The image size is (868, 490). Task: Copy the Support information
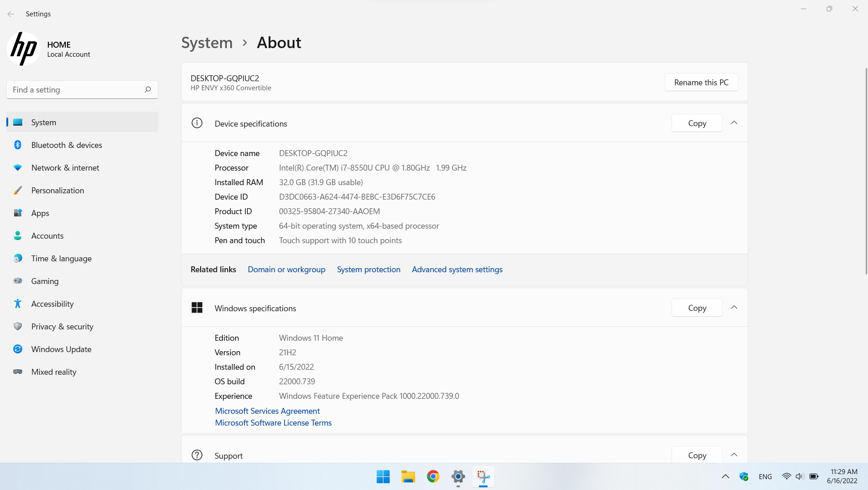697,455
